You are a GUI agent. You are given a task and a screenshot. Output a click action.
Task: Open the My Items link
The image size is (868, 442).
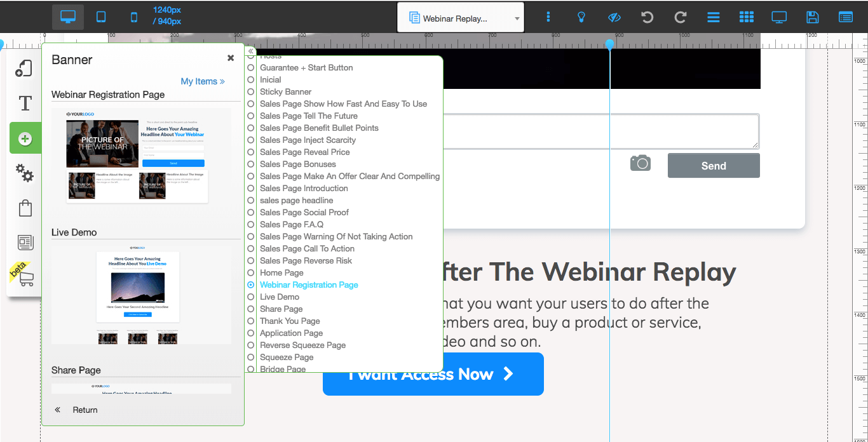(203, 81)
